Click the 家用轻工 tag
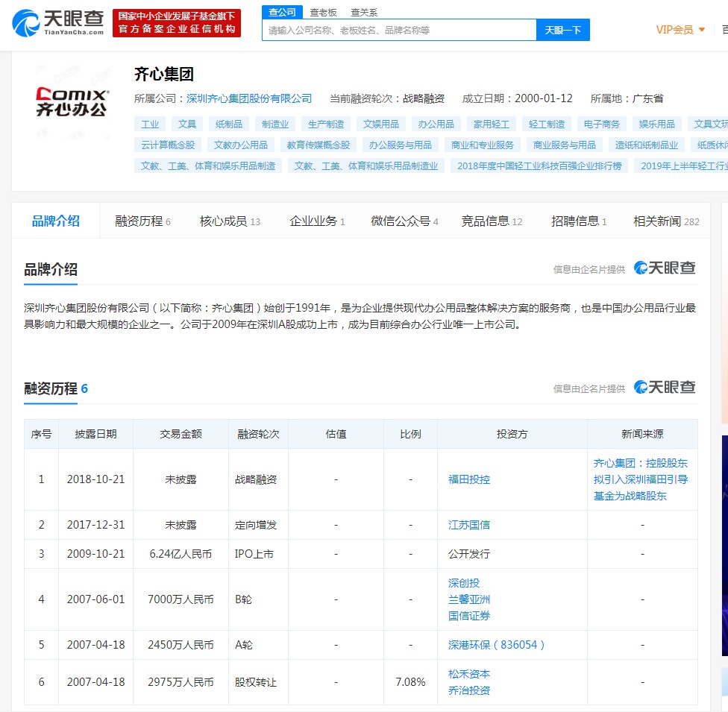 tap(492, 124)
